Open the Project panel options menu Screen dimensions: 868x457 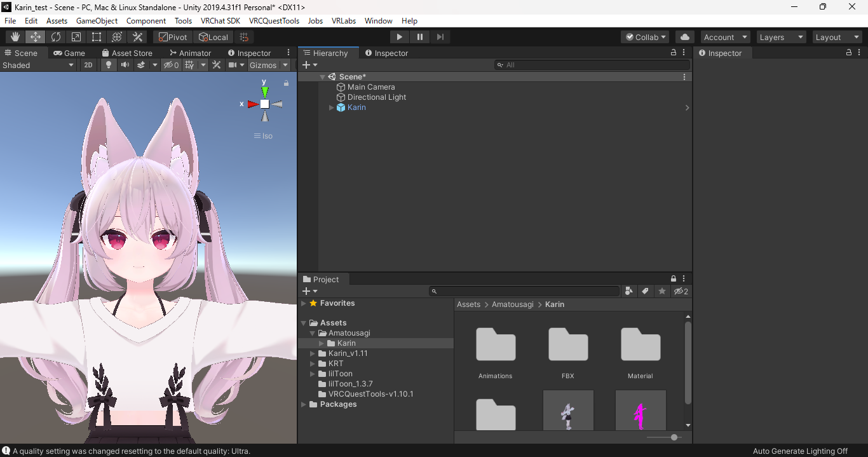[x=684, y=279]
